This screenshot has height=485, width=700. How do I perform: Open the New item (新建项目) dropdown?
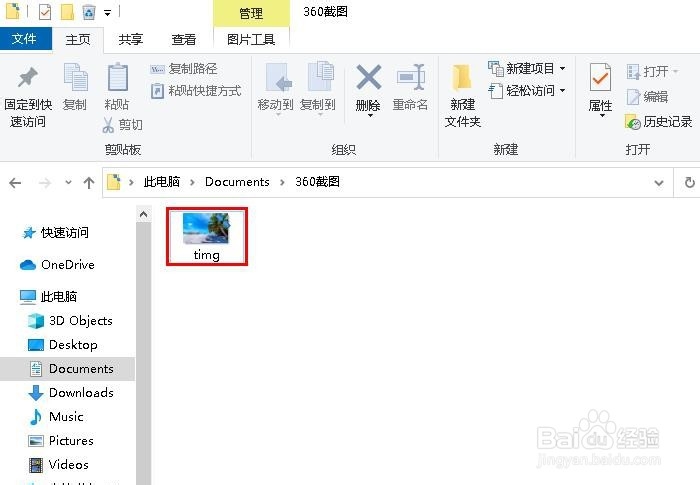point(526,68)
